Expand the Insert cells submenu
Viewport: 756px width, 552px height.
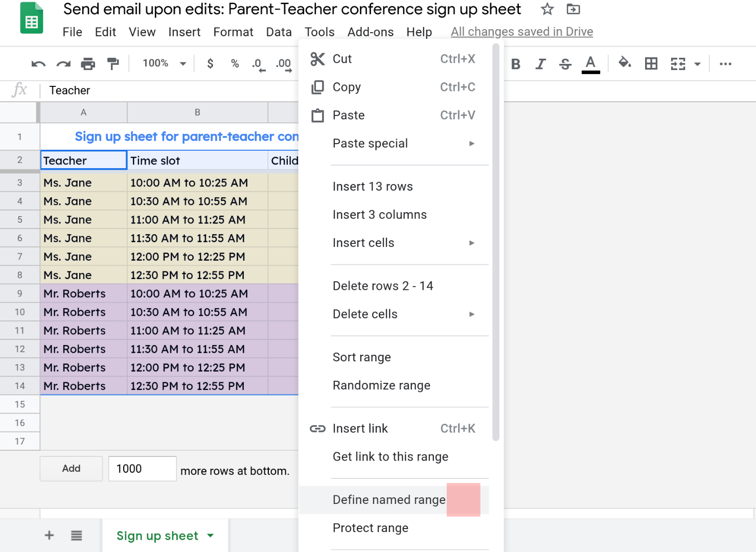tap(472, 243)
